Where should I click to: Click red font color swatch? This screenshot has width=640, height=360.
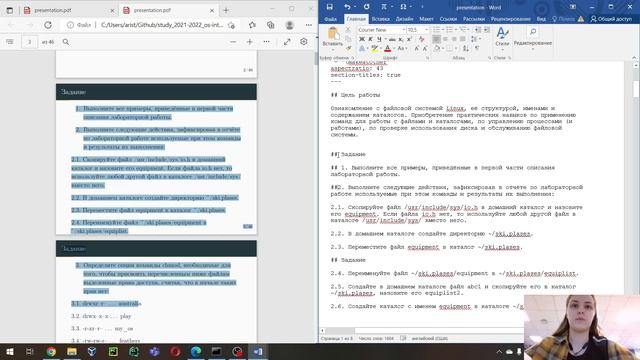387,49
